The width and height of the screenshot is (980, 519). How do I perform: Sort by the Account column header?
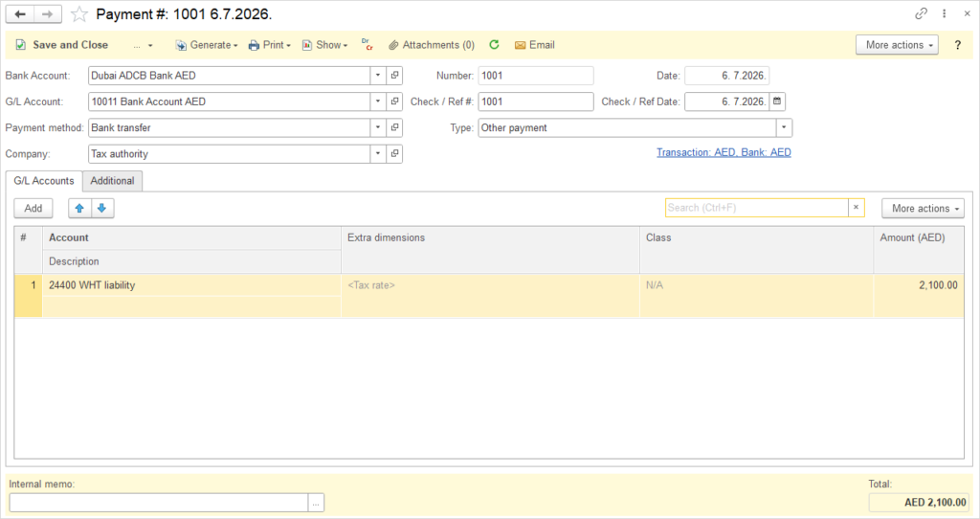click(x=191, y=237)
